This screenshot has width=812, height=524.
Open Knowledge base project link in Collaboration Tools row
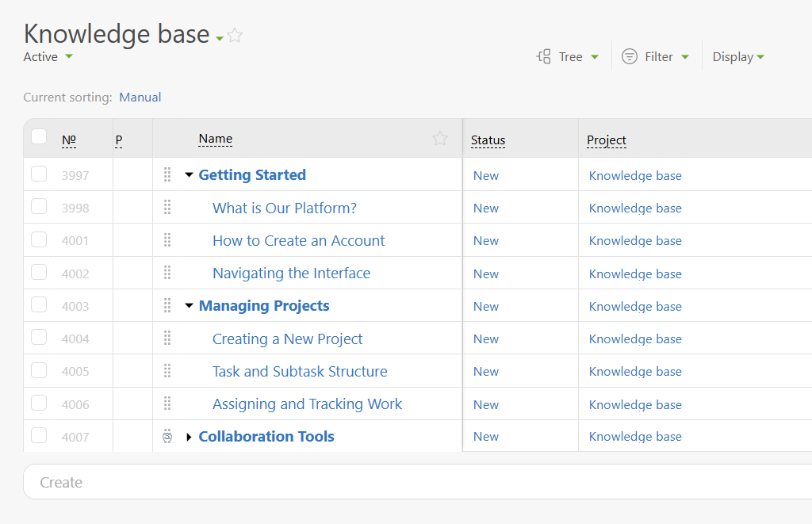pyautogui.click(x=635, y=437)
